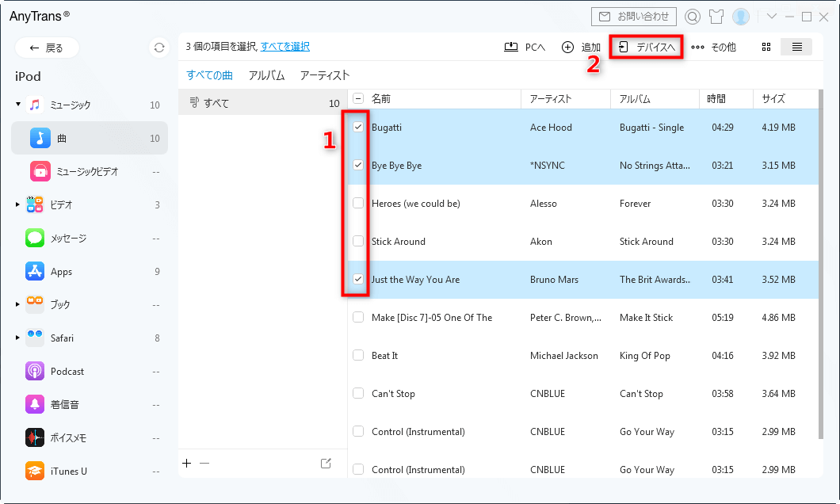The width and height of the screenshot is (840, 504).
Task: Open the Ringtones (着信音) bell icon
Action: [x=35, y=404]
